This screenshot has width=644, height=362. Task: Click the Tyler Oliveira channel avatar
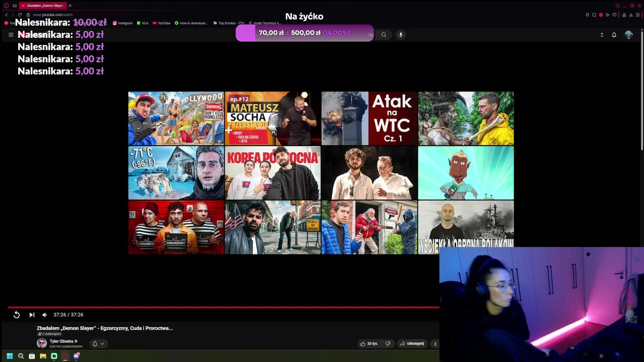(42, 343)
